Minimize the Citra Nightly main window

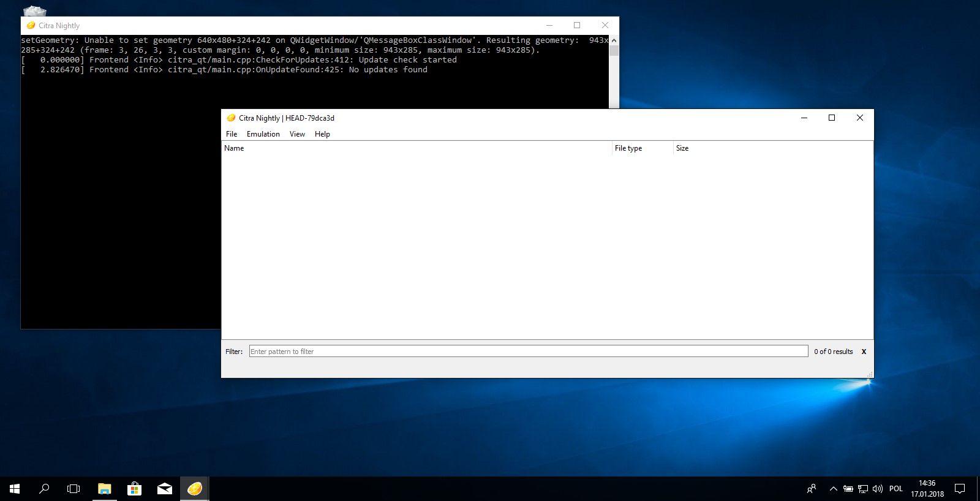point(804,118)
